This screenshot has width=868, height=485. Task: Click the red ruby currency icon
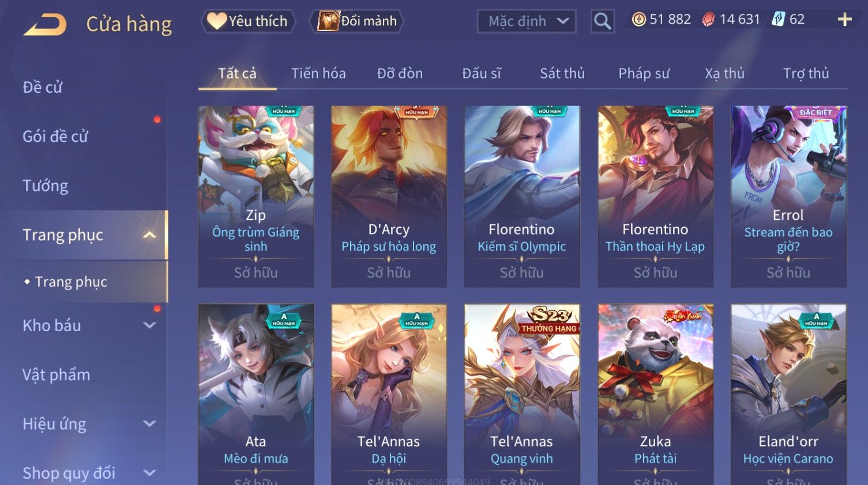coord(708,20)
